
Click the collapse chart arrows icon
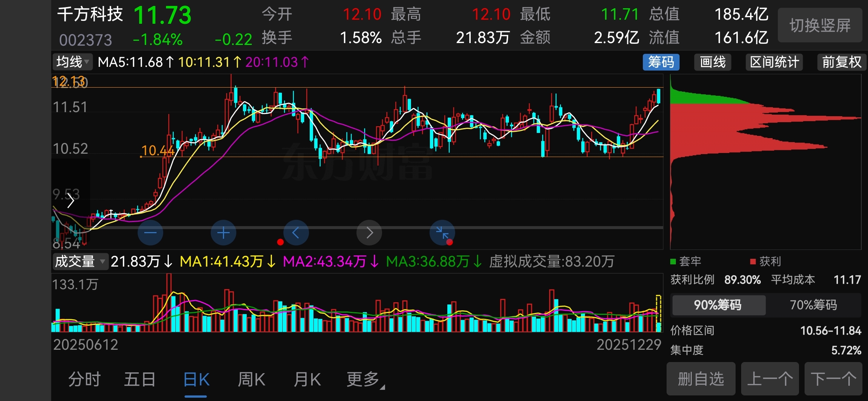(442, 233)
